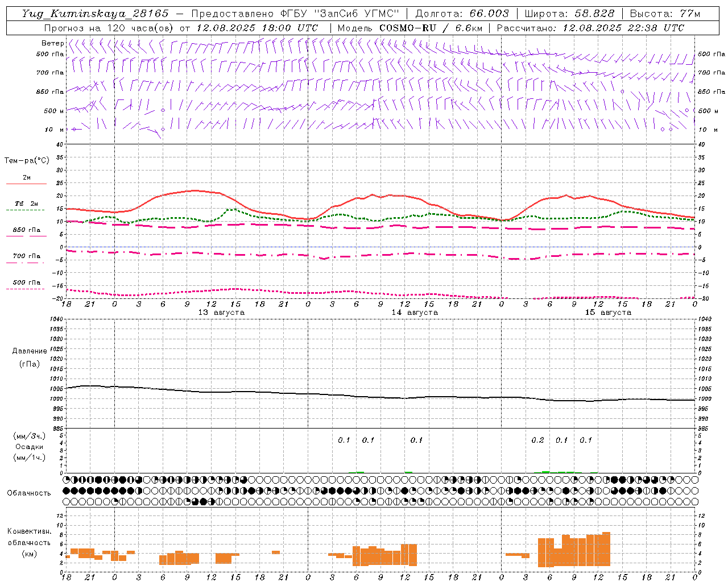
Task: Click the Рассчитано: 12.08.2025 22:38 UTC timestamp
Action: tap(590, 28)
